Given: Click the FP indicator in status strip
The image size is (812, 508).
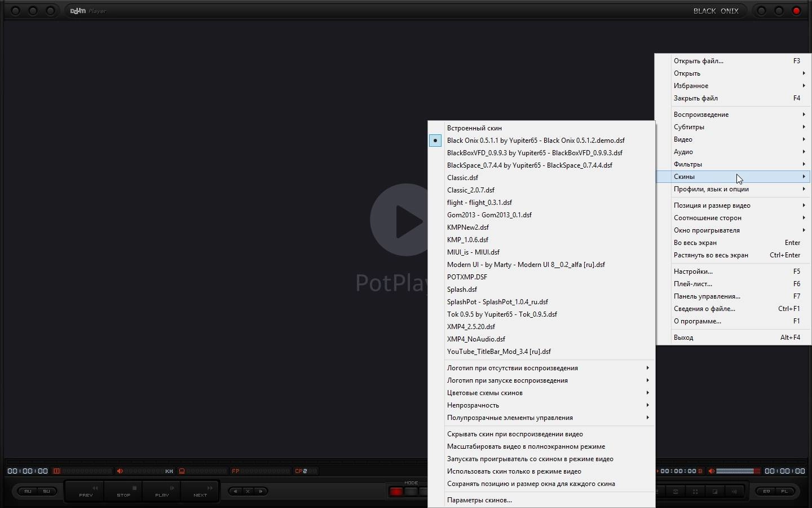Looking at the screenshot, I should 236,471.
